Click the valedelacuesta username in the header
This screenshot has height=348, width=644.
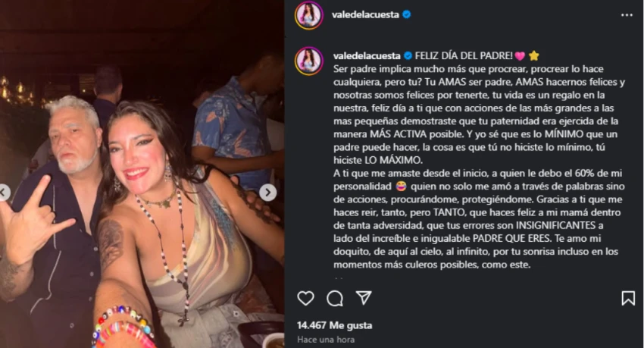(x=365, y=15)
